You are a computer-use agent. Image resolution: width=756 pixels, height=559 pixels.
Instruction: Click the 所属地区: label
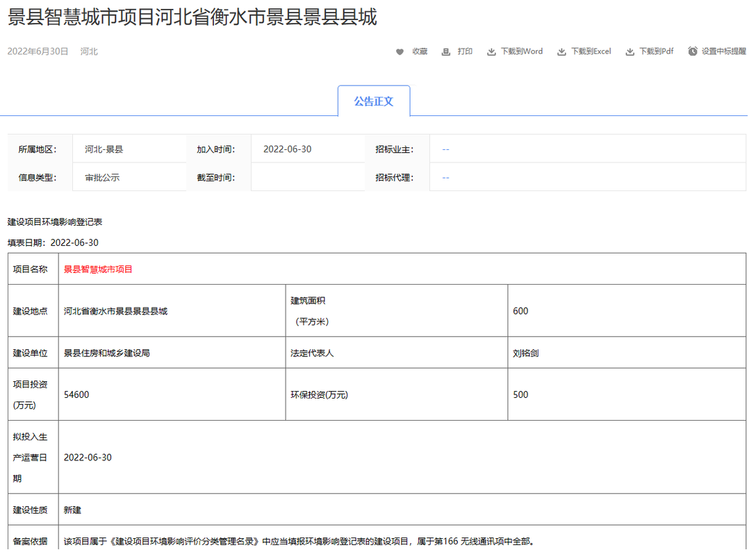tap(38, 149)
